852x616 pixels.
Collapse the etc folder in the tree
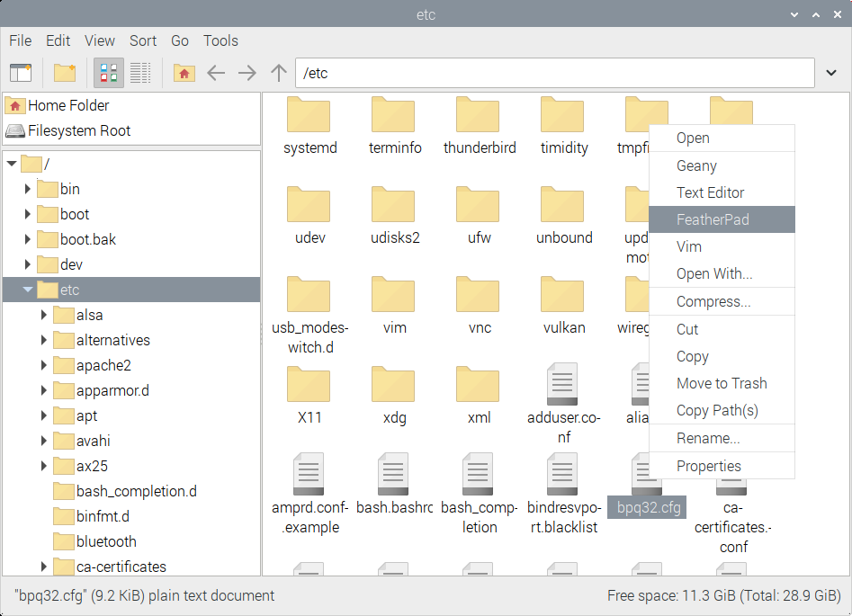[x=28, y=290]
